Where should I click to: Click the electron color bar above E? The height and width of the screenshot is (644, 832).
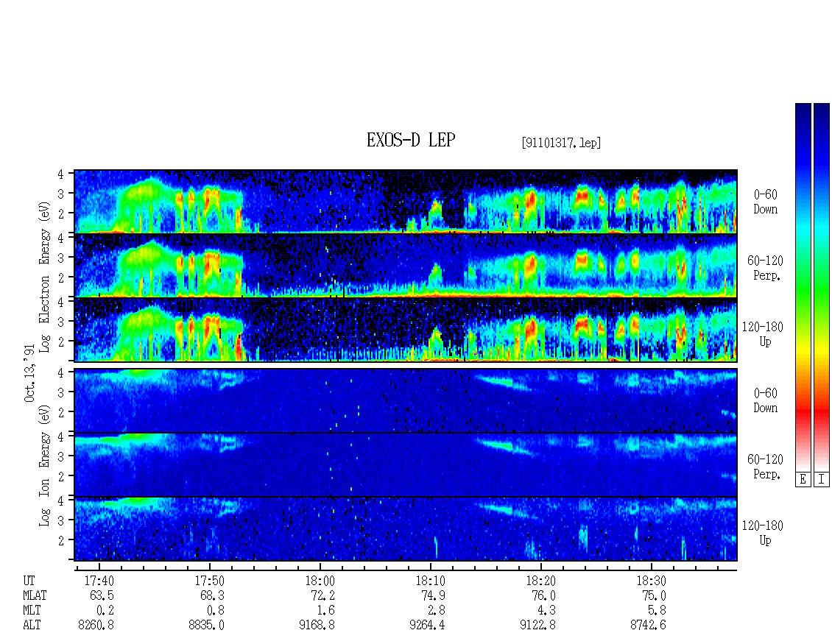pyautogui.click(x=803, y=287)
